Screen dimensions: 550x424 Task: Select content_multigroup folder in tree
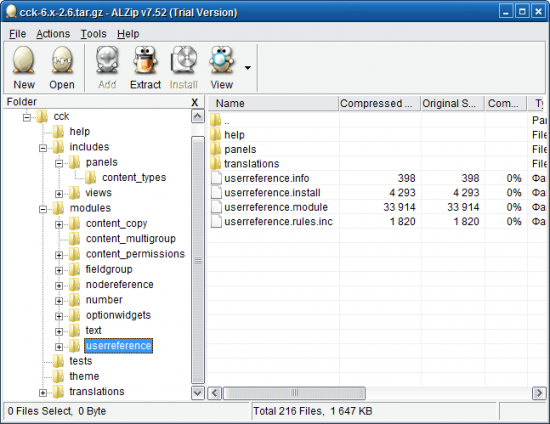point(131,238)
